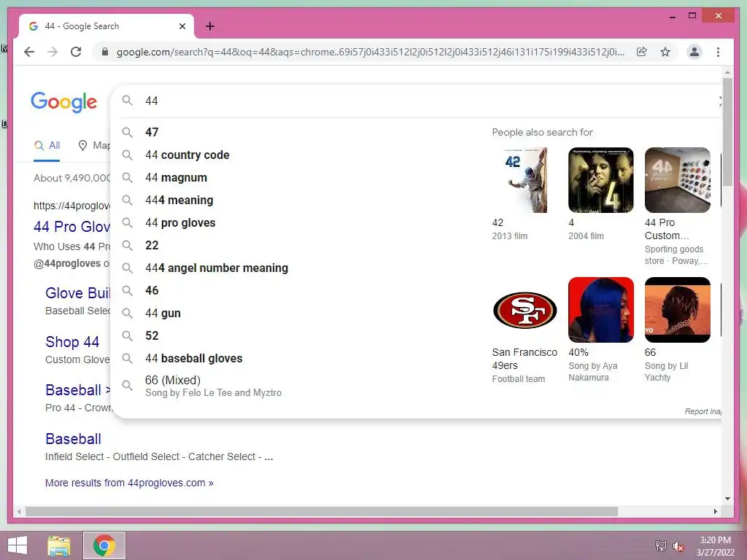Open the San Francisco 49ers logo thumbnail
747x560 pixels.
[525, 310]
